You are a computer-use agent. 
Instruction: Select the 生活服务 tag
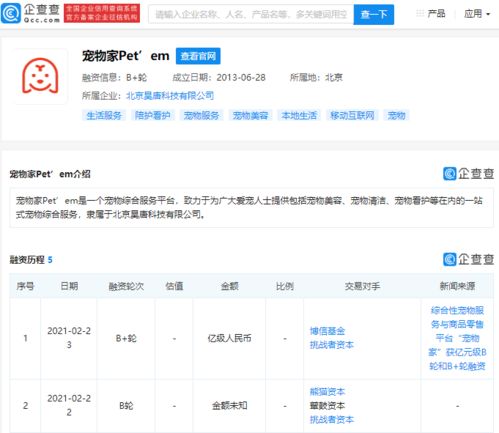104,116
